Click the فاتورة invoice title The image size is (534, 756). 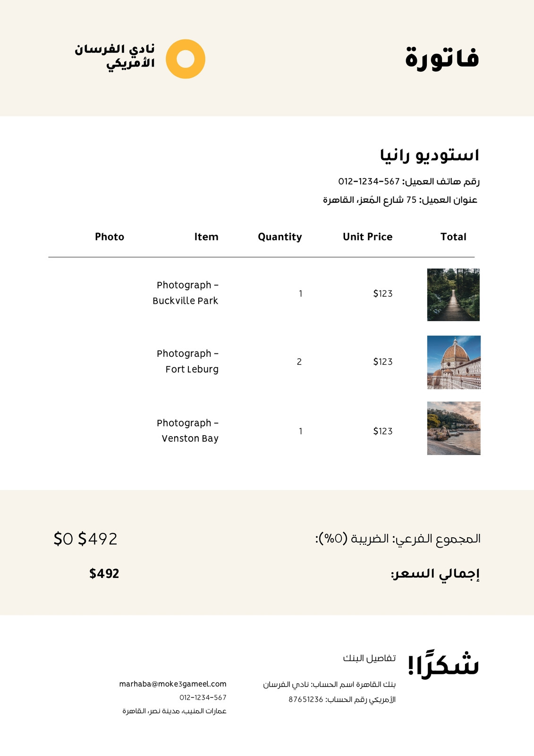coord(442,59)
